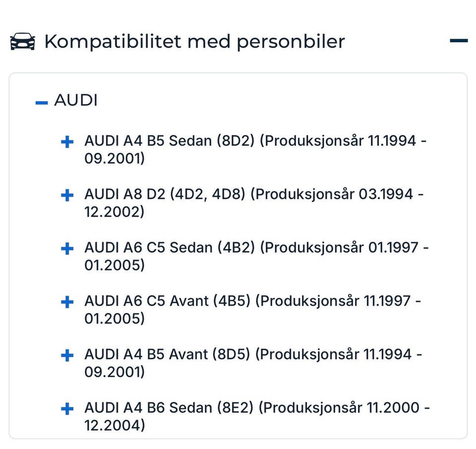This screenshot has width=476, height=449.
Task: Expand AUDI A8 D2 plus icon
Action: coord(67,195)
